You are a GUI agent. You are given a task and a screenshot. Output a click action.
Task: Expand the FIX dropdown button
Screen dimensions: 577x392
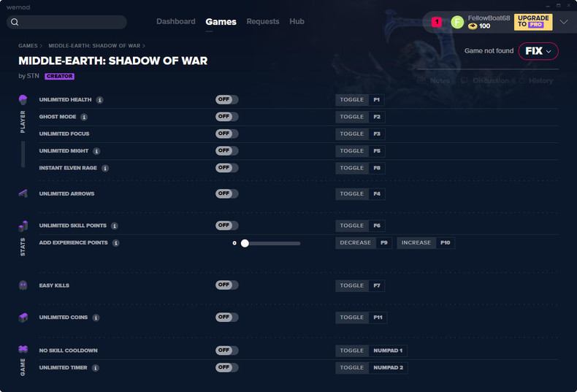pos(538,51)
